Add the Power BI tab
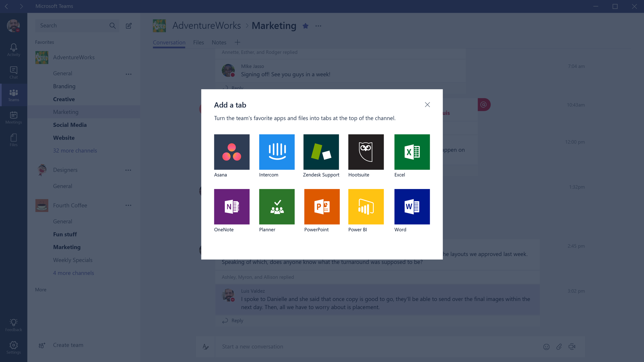Viewport: 644px width, 362px height. tap(366, 206)
